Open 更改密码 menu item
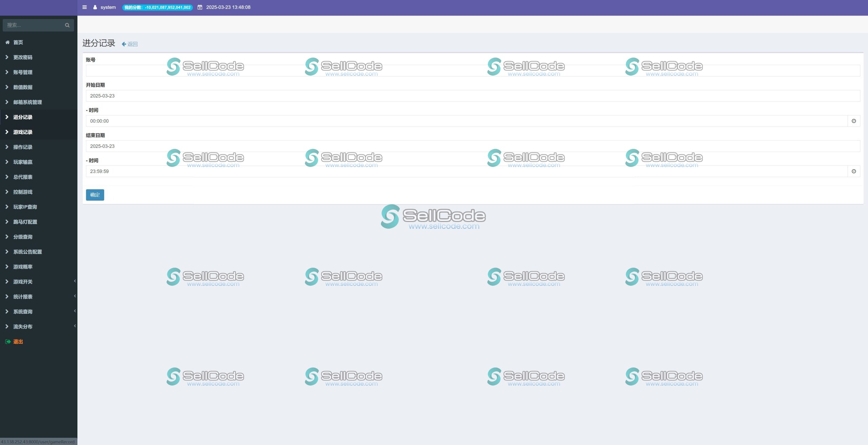Screen dimensions: 868x445 coord(39,57)
